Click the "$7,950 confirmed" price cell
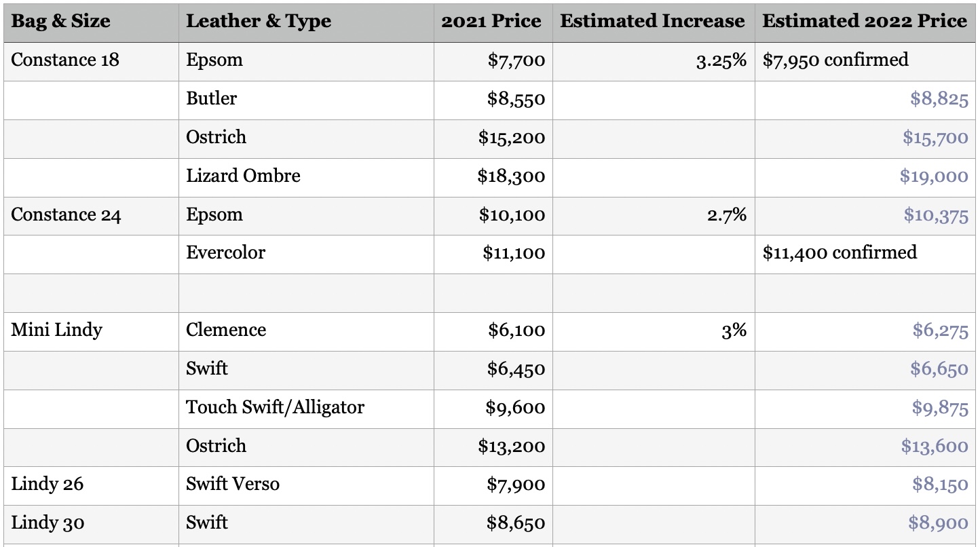The width and height of the screenshot is (980, 547). [x=835, y=60]
